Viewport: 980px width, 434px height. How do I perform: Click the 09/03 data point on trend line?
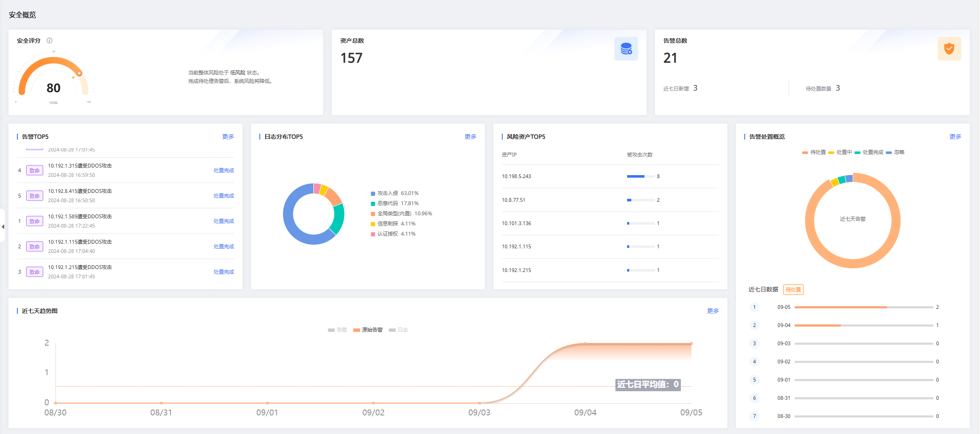479,403
